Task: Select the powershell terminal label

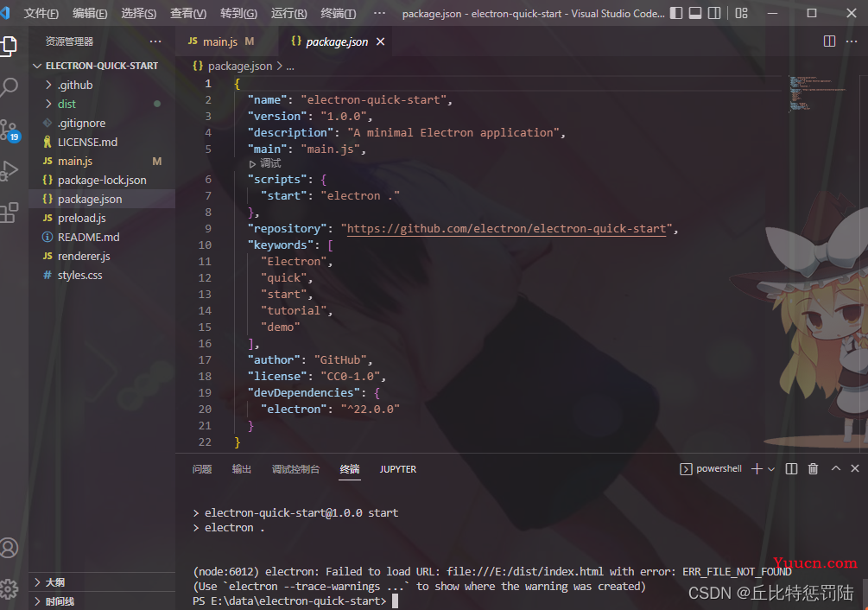Action: (x=711, y=469)
